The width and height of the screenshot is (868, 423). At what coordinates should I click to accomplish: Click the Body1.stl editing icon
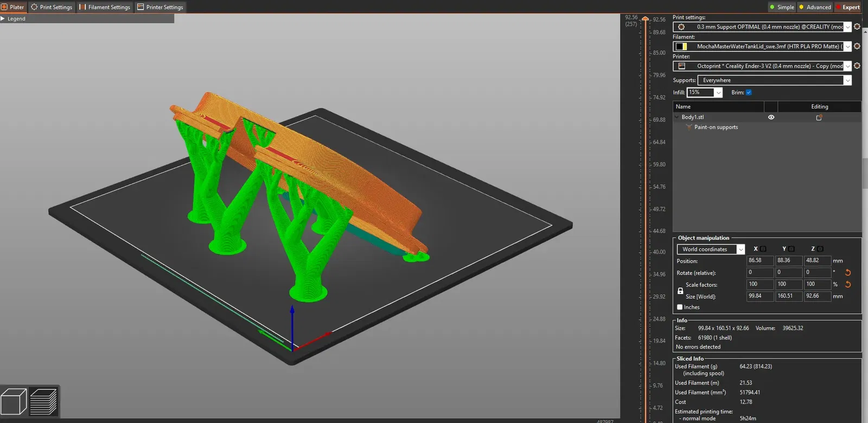(x=819, y=117)
